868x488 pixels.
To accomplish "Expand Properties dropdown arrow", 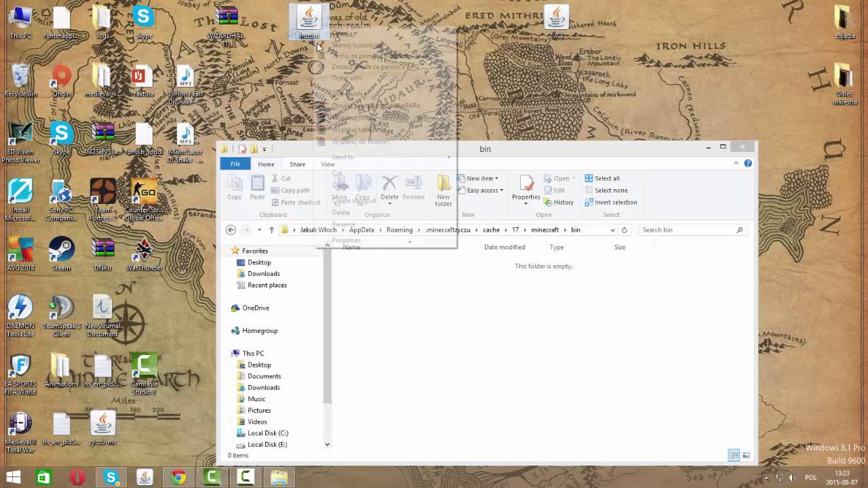I will [x=526, y=204].
